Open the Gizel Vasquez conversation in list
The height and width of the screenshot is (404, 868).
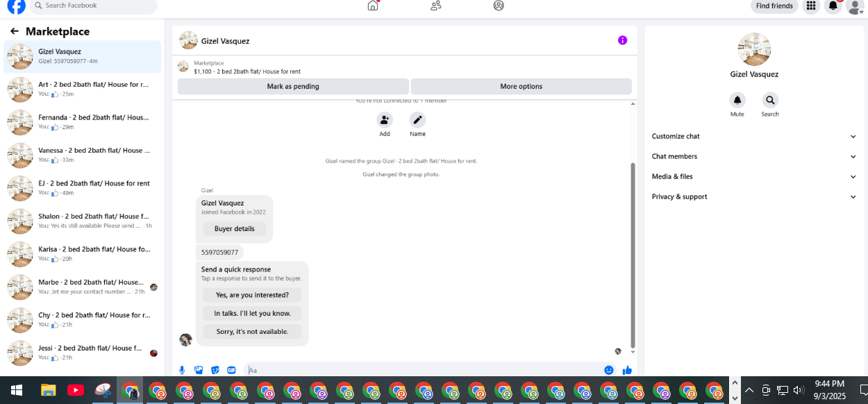point(83,56)
